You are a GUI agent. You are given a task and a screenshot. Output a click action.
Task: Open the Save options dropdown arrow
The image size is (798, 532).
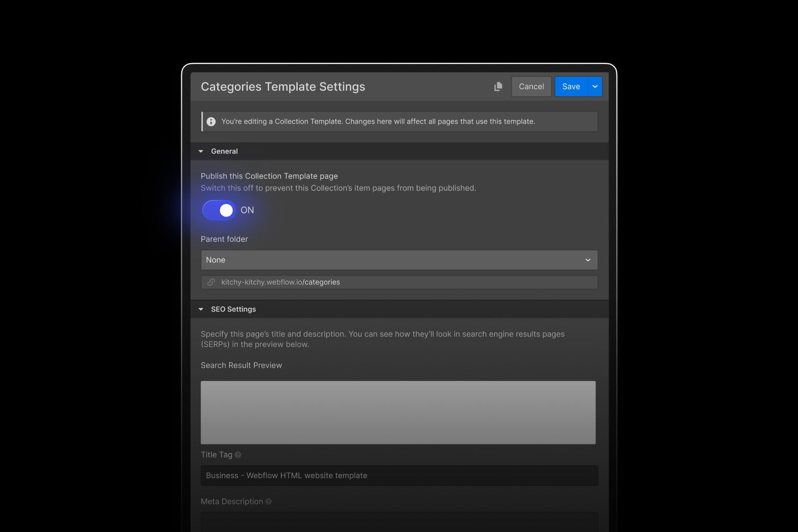click(x=595, y=87)
